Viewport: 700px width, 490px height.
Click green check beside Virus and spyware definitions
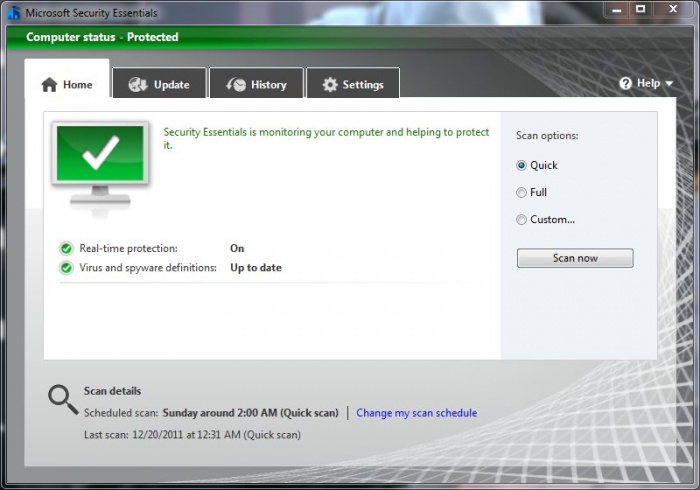66,268
